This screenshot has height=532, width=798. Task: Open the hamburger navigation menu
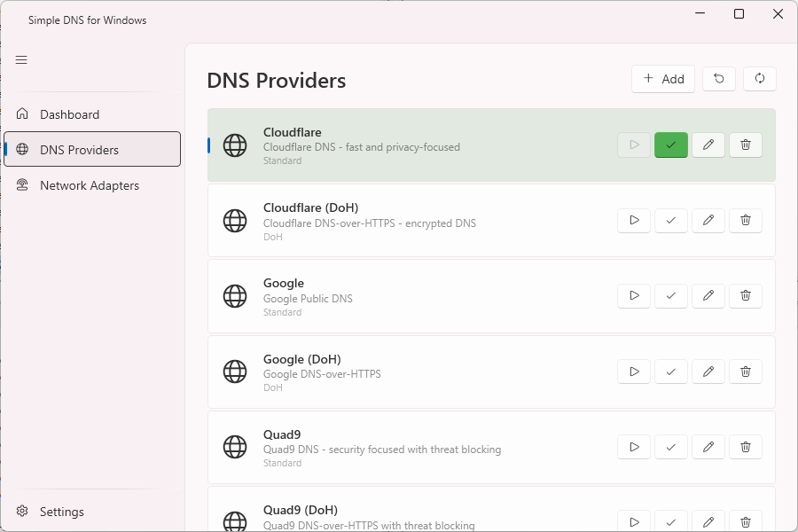21,60
